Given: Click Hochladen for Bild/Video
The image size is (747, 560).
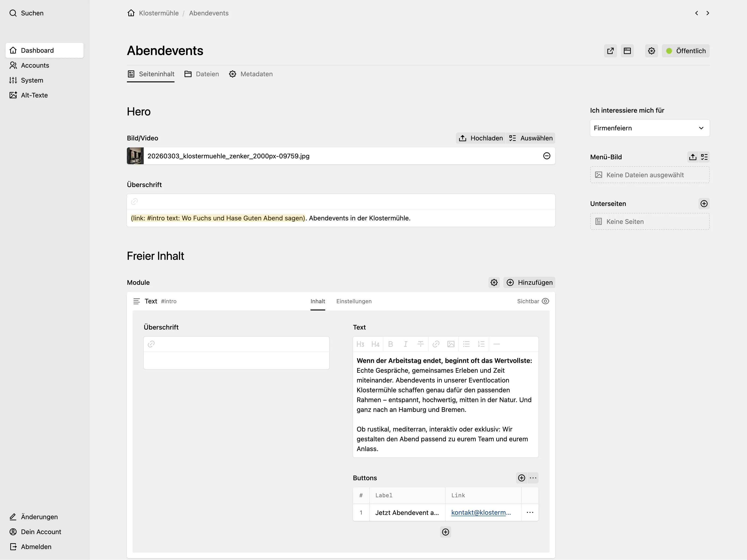Looking at the screenshot, I should coord(481,138).
